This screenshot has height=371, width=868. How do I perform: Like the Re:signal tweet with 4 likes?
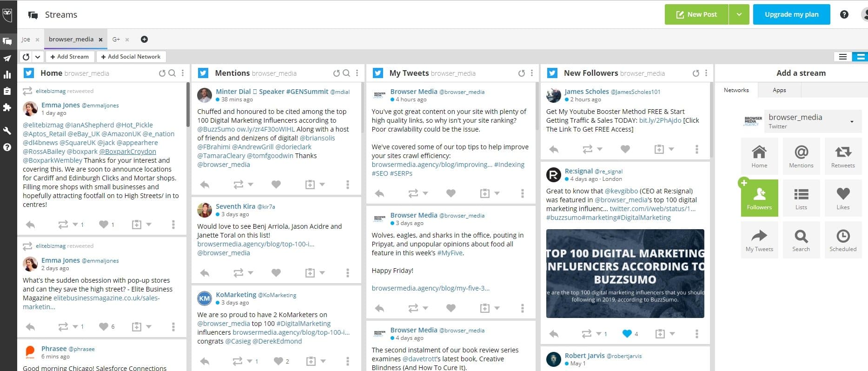click(627, 333)
